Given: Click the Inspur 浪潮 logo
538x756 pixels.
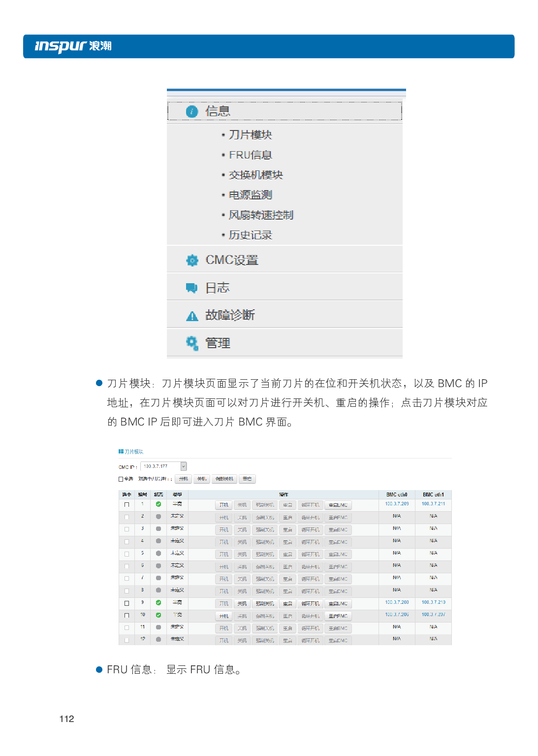Looking at the screenshot, I should (73, 47).
